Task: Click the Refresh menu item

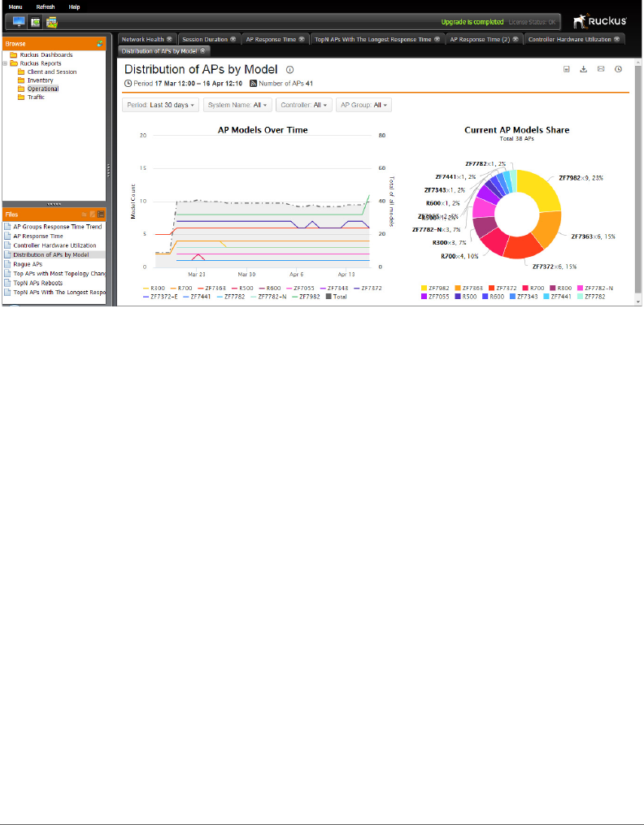Action: [46, 7]
